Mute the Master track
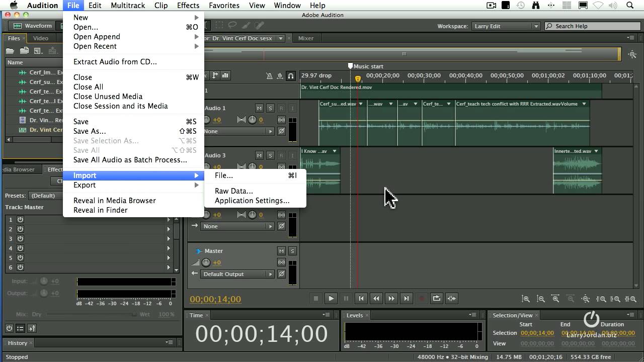Viewport: 644px width, 362px height. pyautogui.click(x=281, y=251)
